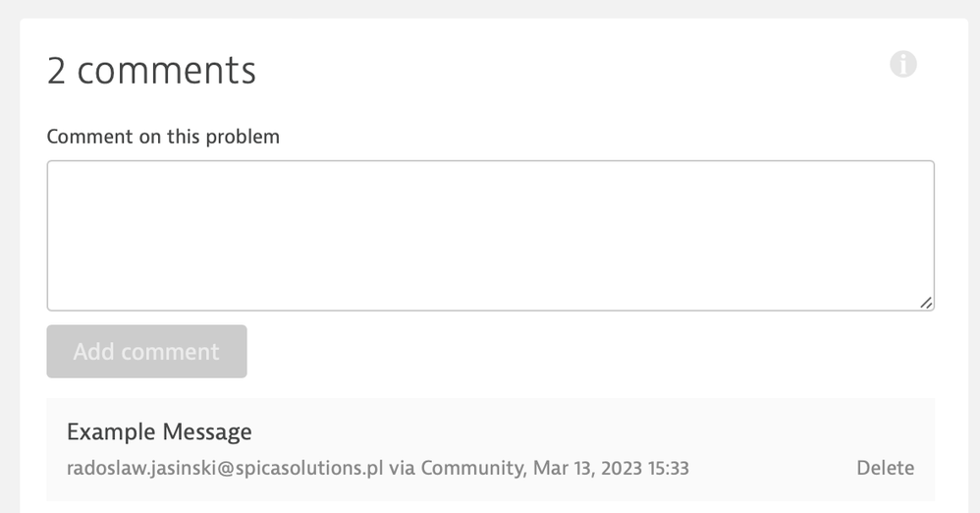Image resolution: width=980 pixels, height=513 pixels.
Task: Click the word "comments" in the heading
Action: 166,71
